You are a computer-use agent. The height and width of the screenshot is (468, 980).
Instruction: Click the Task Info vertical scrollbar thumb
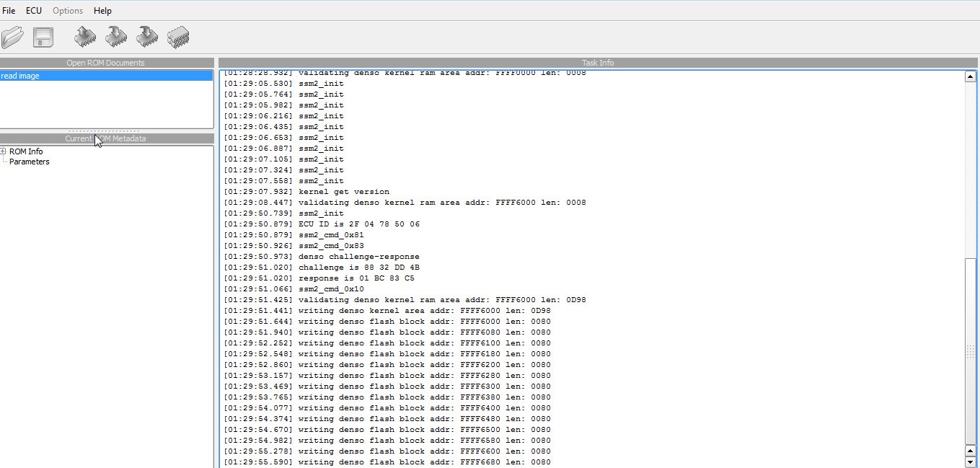[x=971, y=351]
